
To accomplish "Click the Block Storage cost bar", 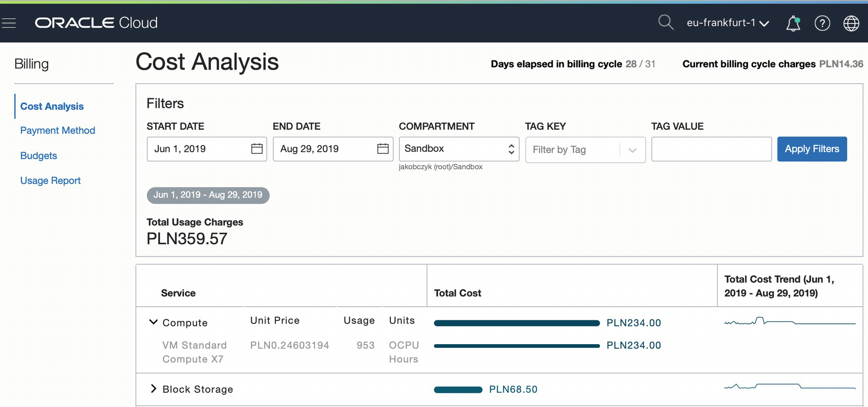I will (x=458, y=389).
